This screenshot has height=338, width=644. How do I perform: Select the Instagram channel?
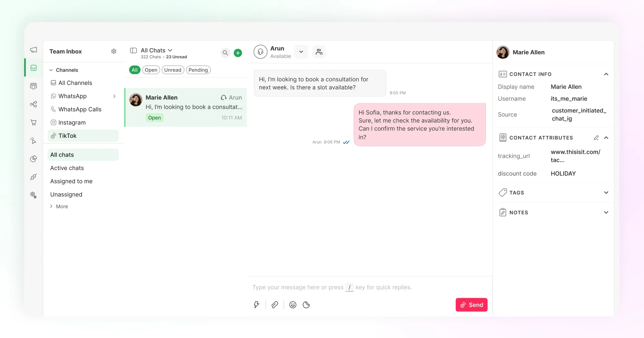coord(83,123)
